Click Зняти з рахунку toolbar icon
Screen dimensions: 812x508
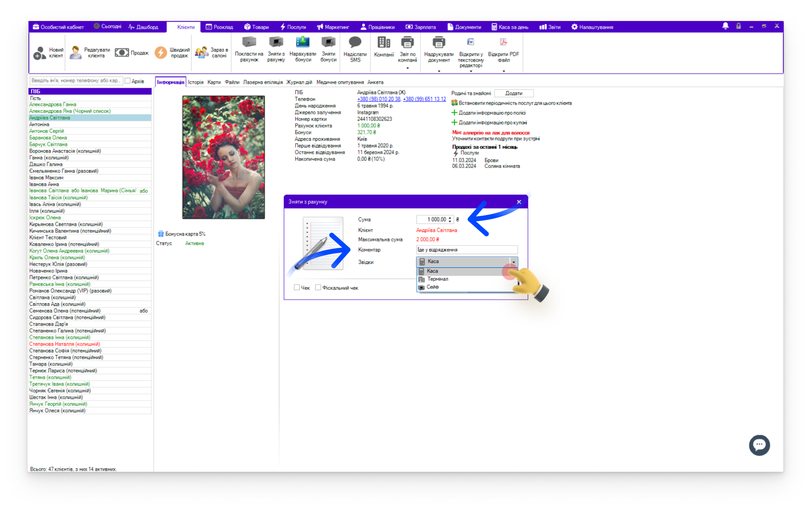pyautogui.click(x=276, y=42)
